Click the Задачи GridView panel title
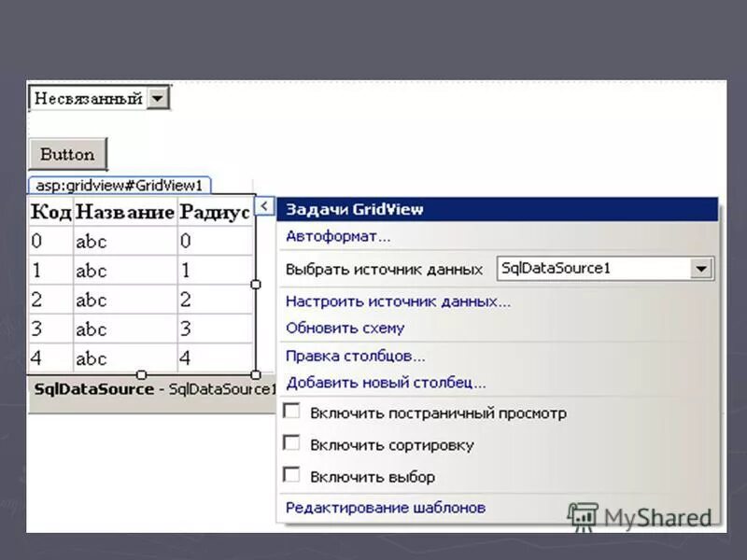 pyautogui.click(x=353, y=209)
